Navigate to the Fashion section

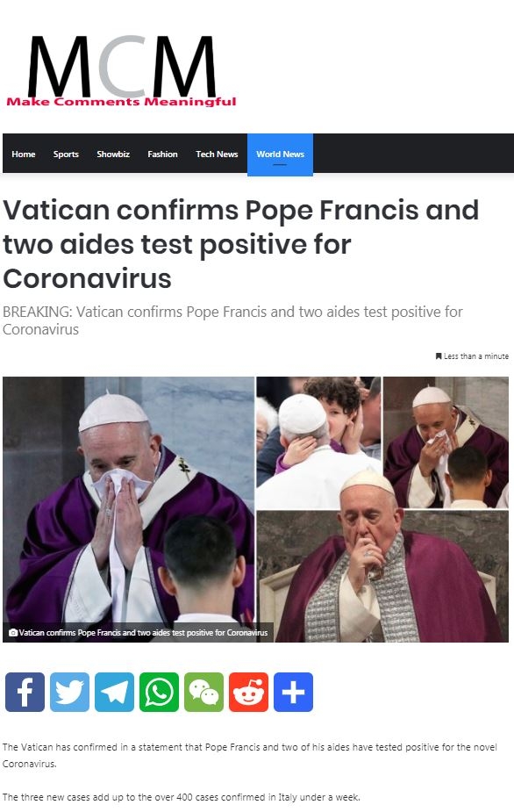162,154
